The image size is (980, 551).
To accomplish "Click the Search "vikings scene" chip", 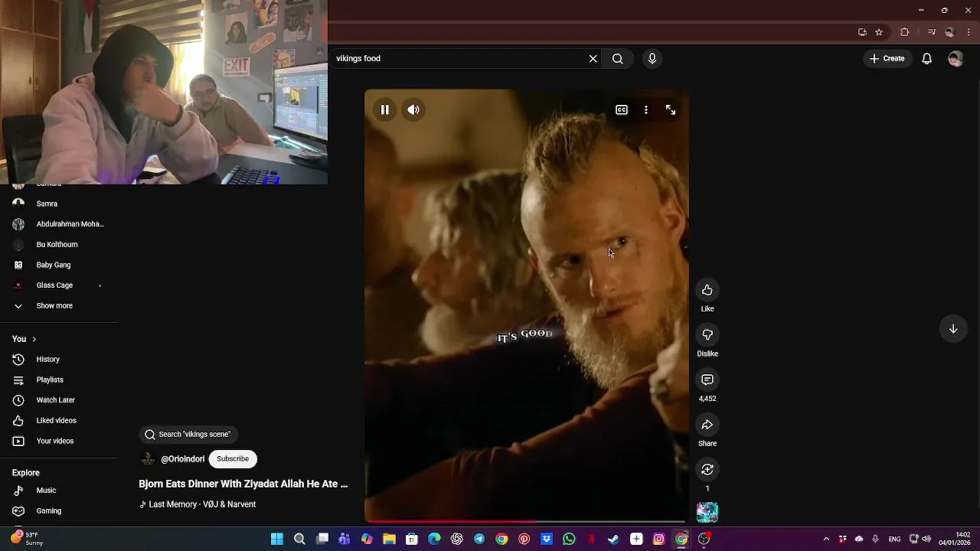I will click(188, 435).
